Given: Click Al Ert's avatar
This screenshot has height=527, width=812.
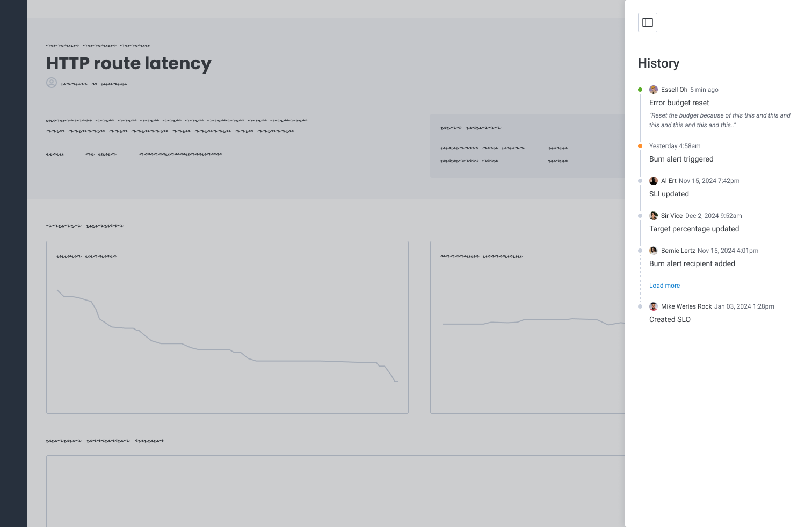Looking at the screenshot, I should [x=653, y=181].
